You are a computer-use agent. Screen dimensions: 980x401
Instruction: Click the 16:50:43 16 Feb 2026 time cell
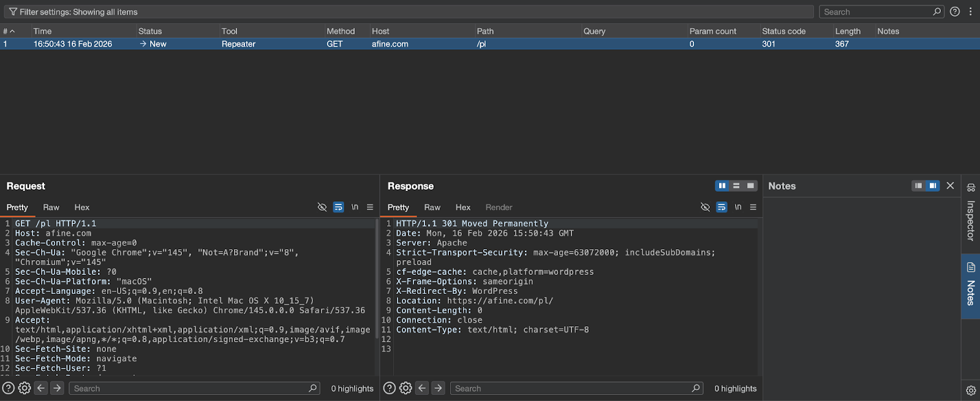[73, 44]
